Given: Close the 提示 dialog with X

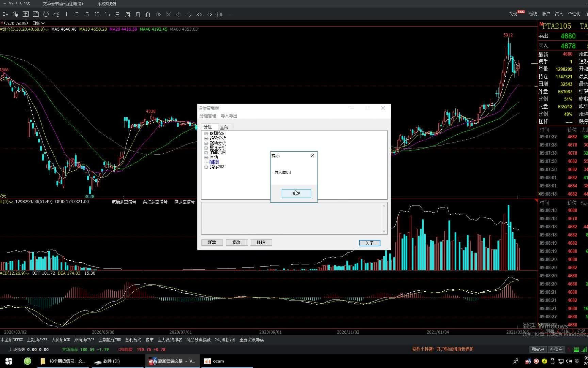Looking at the screenshot, I should (312, 156).
